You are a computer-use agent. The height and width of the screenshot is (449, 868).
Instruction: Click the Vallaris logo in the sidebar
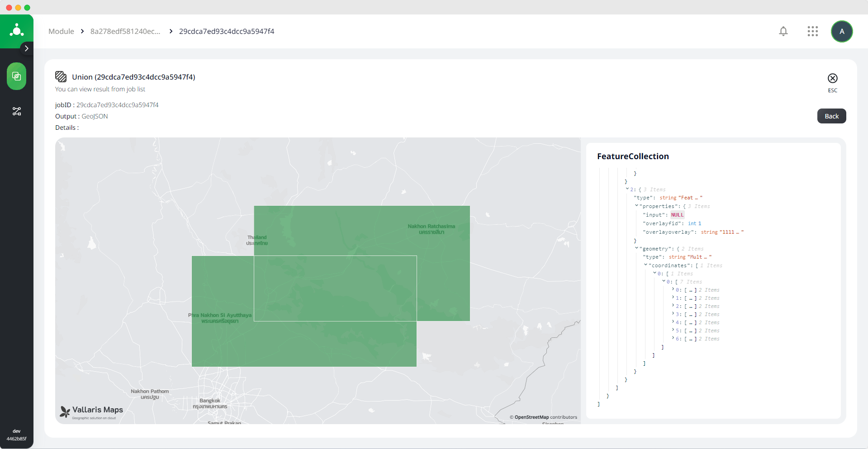pyautogui.click(x=17, y=30)
